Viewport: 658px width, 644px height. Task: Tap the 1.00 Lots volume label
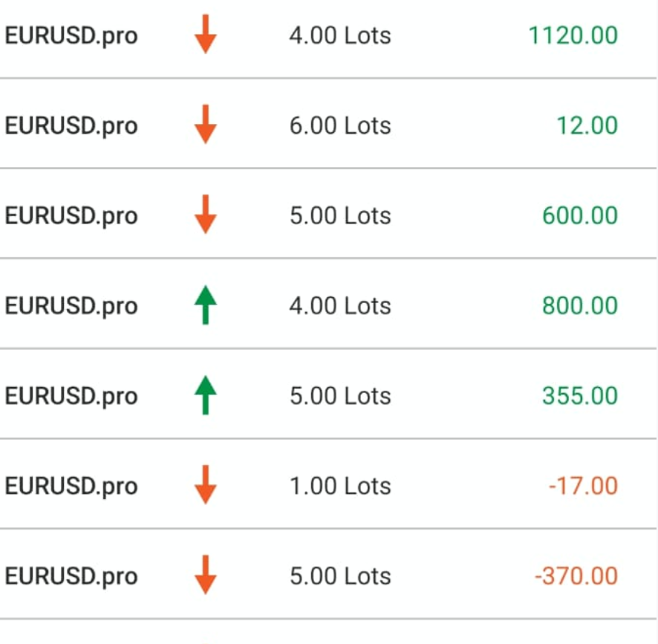tap(340, 486)
